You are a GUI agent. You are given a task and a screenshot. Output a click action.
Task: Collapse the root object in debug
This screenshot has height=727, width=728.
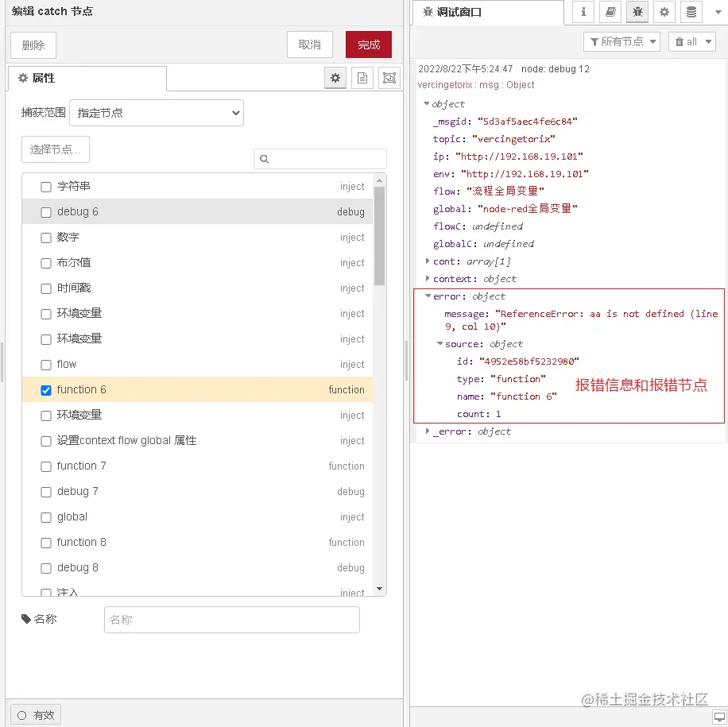[426, 104]
